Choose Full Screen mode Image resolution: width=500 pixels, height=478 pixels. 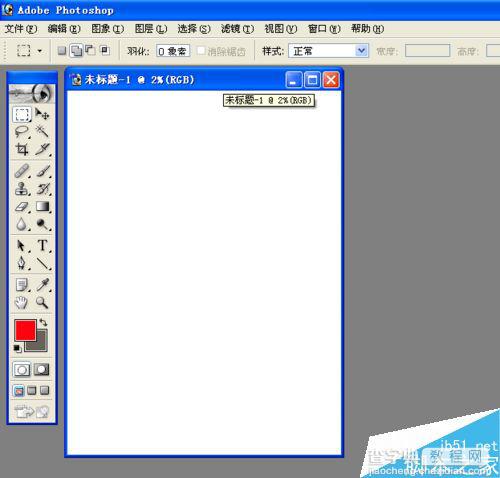pyautogui.click(x=45, y=390)
